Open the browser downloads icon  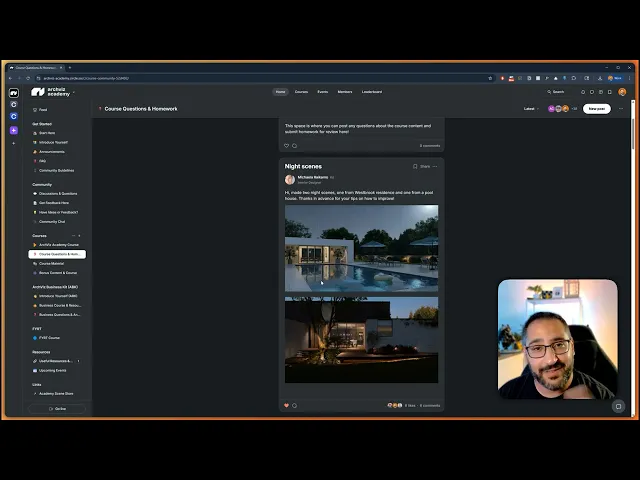point(600,78)
